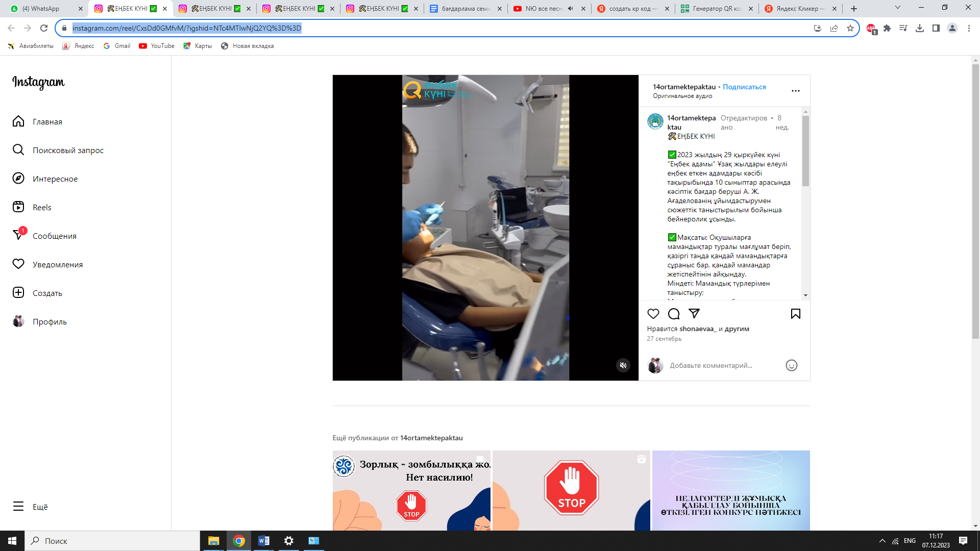Open Reels from the sidebar
The height and width of the screenshot is (551, 980).
point(42,207)
